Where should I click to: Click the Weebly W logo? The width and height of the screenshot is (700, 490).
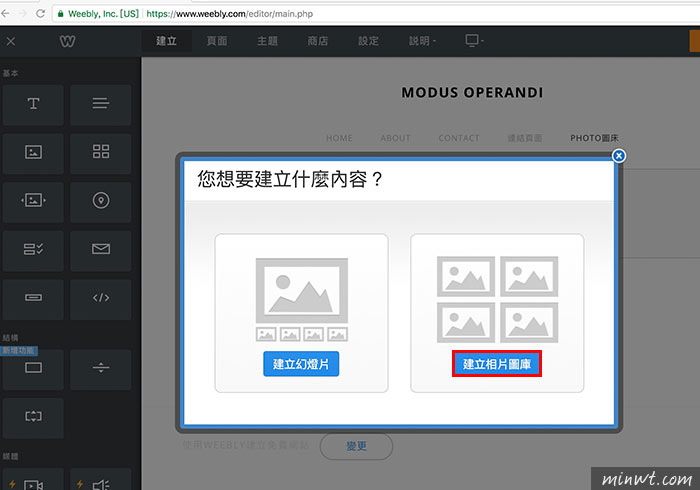click(x=67, y=42)
